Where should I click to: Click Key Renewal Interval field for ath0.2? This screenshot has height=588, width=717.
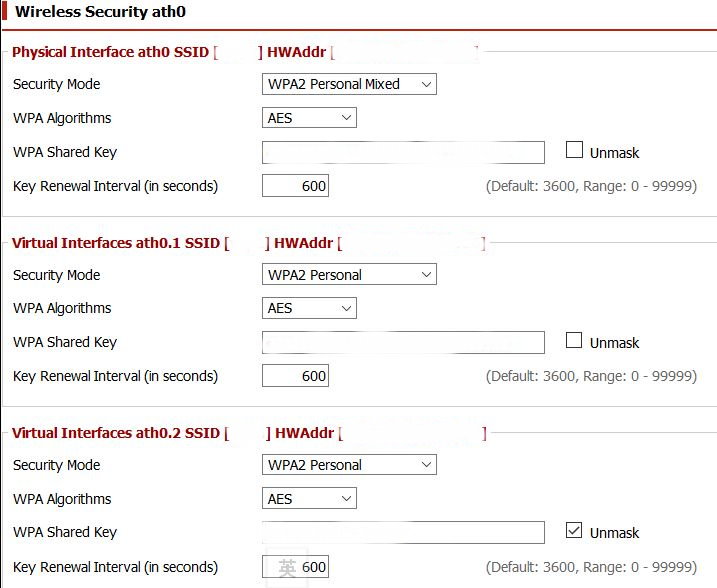pyautogui.click(x=295, y=567)
